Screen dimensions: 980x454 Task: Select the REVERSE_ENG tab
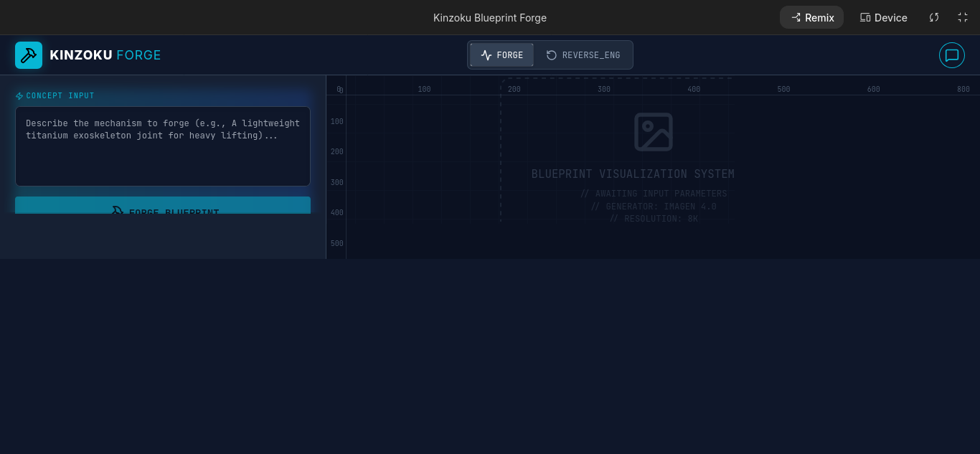(583, 55)
